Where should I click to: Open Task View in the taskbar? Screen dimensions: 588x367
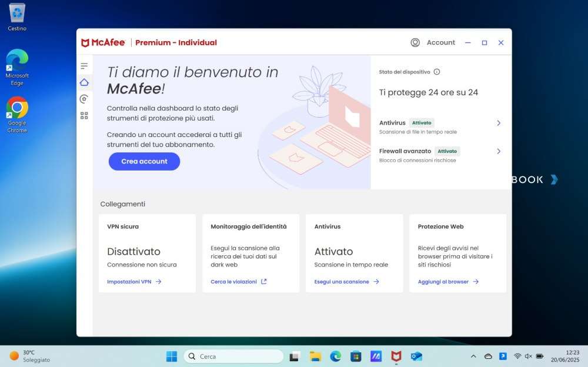295,356
